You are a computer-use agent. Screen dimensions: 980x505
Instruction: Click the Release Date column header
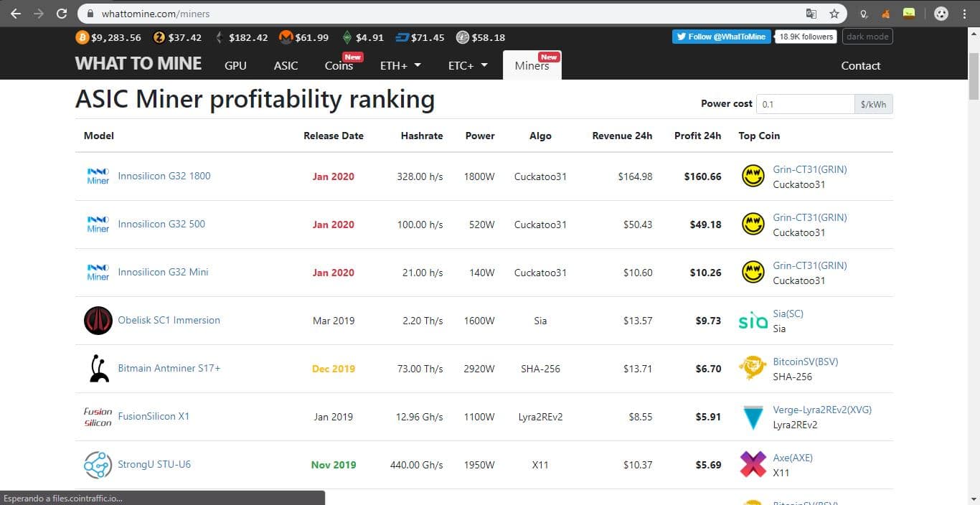(334, 136)
